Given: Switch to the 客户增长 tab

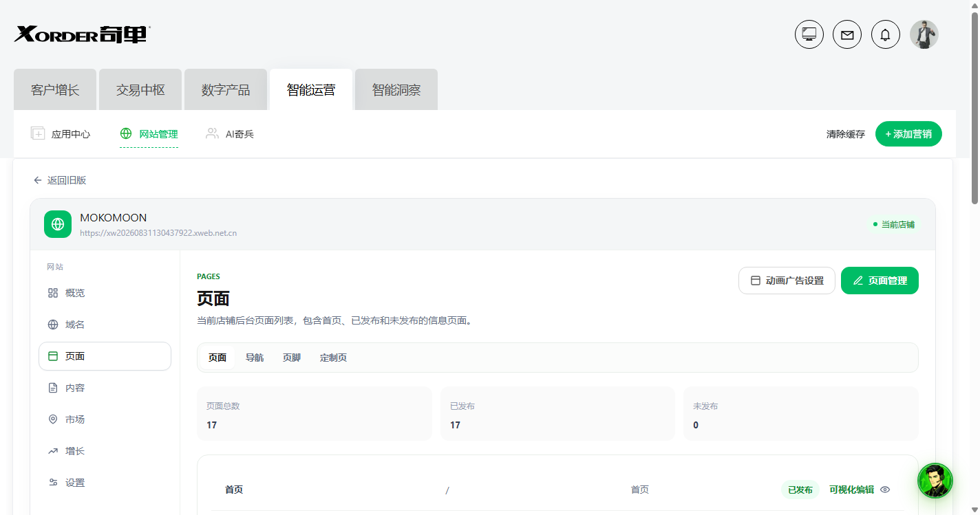Looking at the screenshot, I should click(55, 89).
